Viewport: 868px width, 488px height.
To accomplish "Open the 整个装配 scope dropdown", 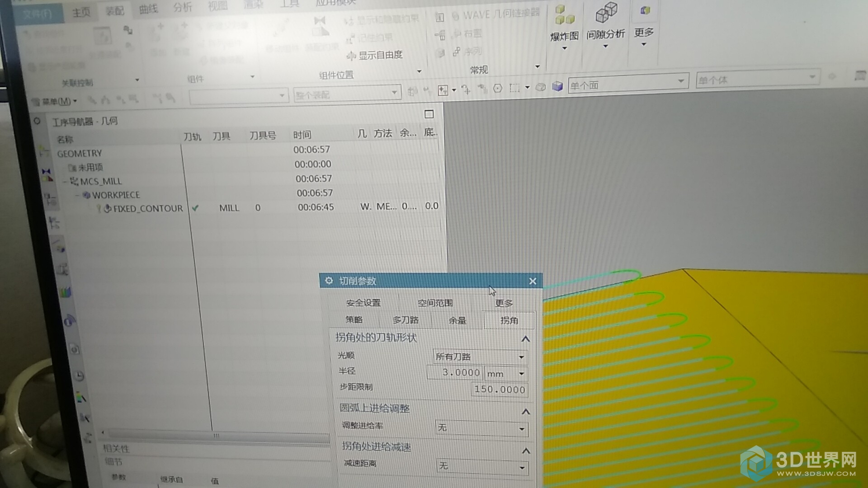I will 347,94.
